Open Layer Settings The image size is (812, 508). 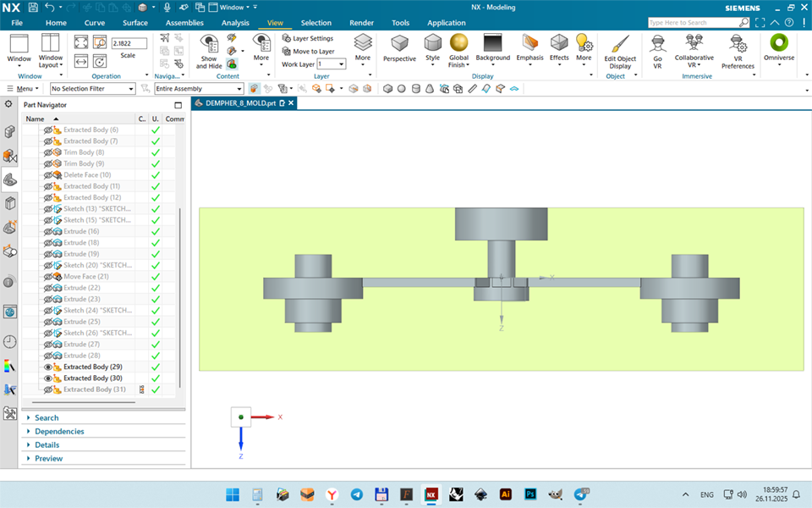[308, 38]
